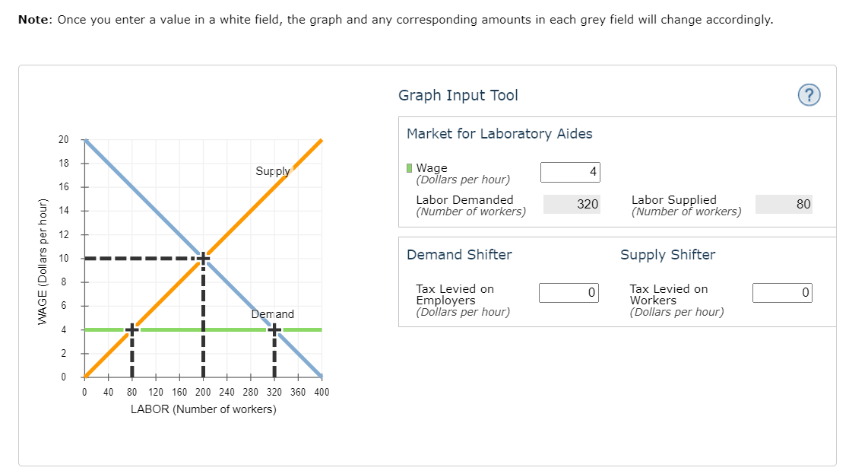Click the Wage input field

570,172
